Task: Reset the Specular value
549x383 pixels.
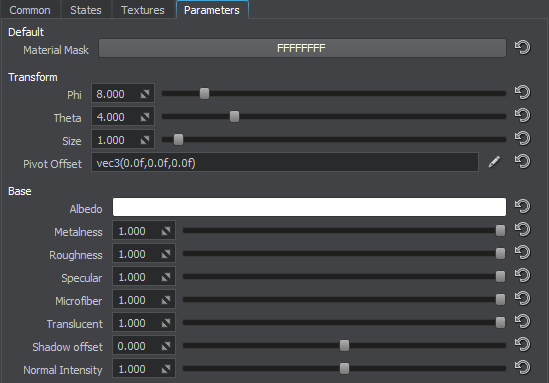Action: [x=522, y=276]
